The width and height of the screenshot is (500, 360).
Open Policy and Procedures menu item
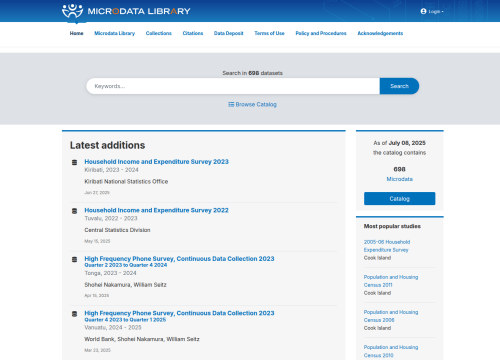(321, 33)
